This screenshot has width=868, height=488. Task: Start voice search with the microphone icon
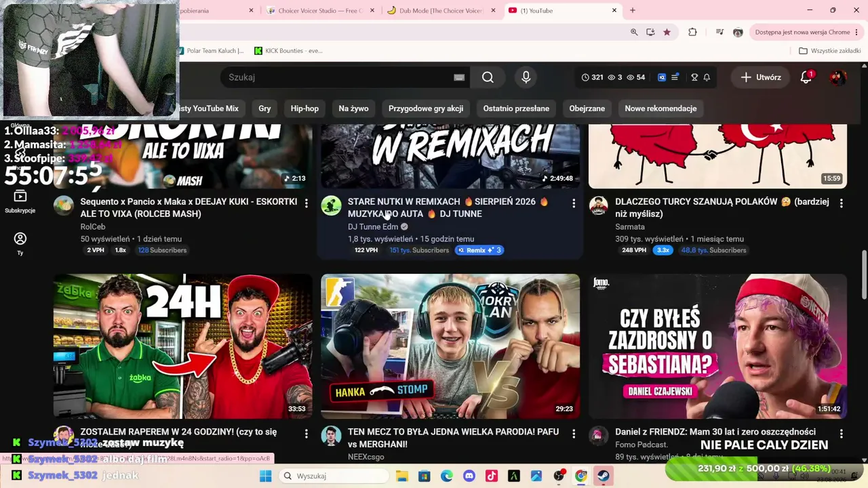[526, 77]
